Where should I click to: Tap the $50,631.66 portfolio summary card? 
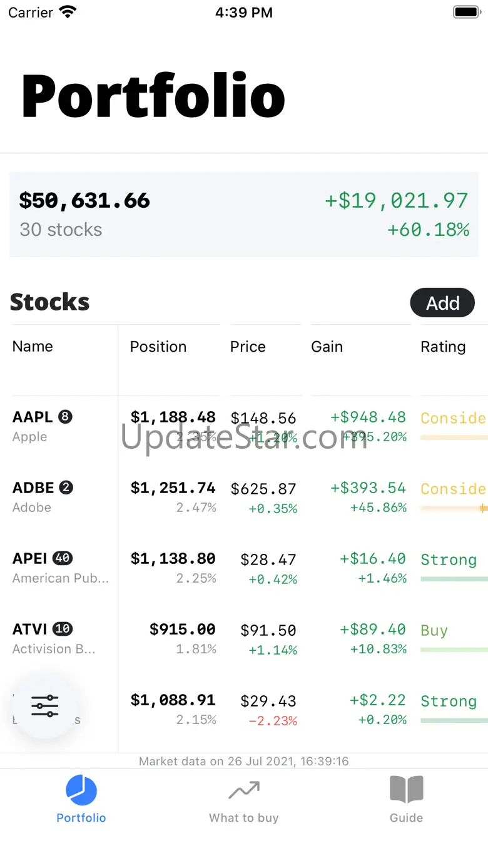pos(243,215)
